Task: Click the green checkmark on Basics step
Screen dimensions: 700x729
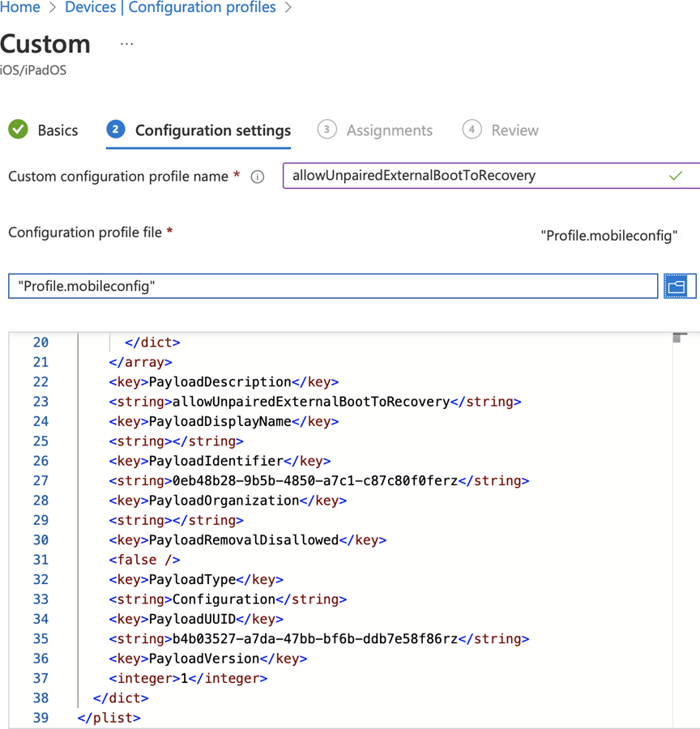Action: point(17,130)
